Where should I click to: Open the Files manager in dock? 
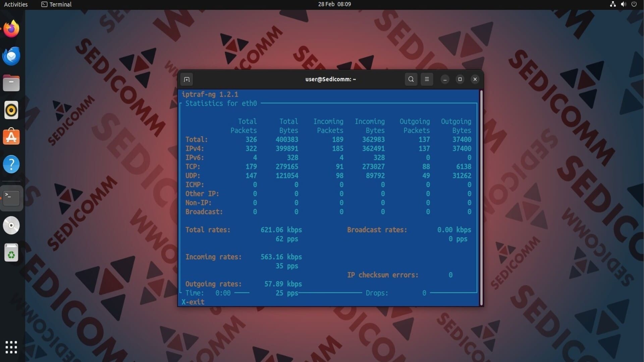[x=11, y=83]
